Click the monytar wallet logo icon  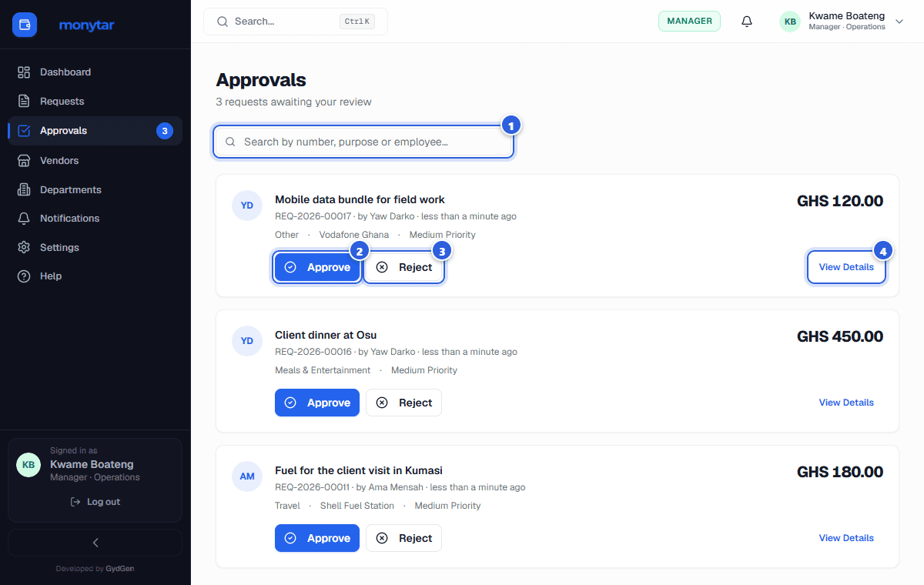[25, 25]
